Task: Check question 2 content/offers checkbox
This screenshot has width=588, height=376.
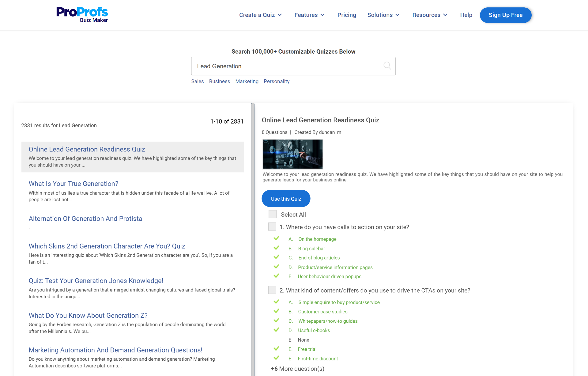Action: click(x=272, y=290)
